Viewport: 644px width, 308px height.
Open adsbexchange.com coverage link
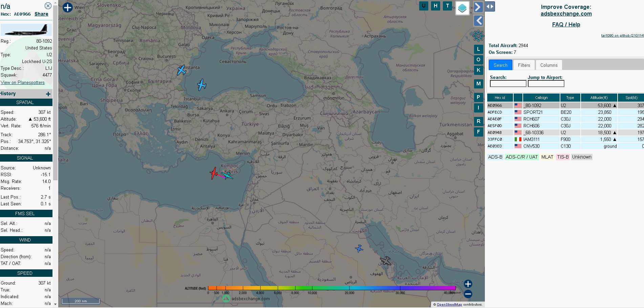[x=566, y=14]
